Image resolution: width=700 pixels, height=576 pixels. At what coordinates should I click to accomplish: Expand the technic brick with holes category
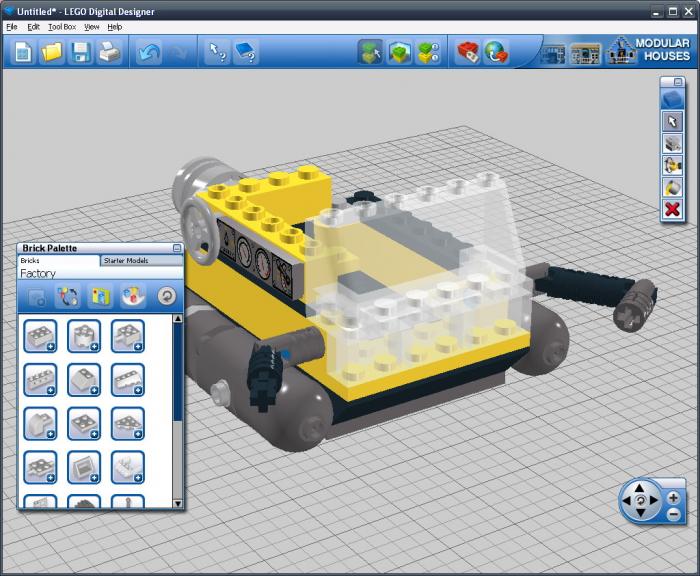(40, 380)
